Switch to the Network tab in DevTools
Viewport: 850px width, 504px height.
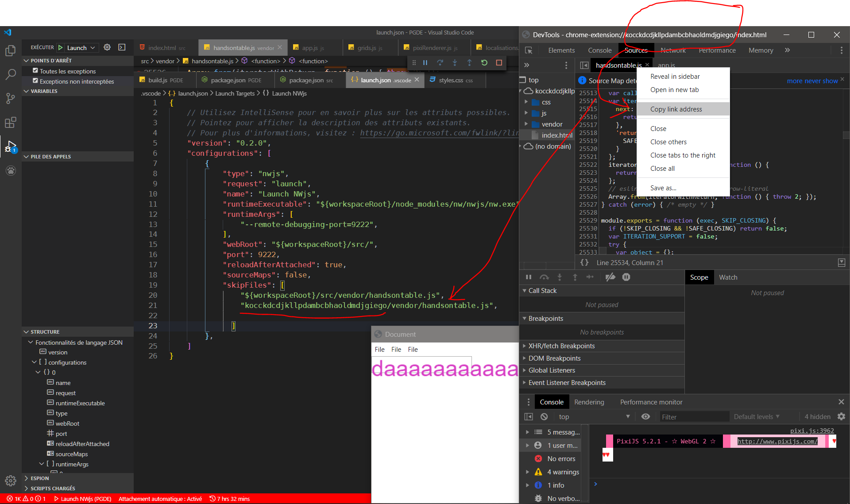(x=673, y=50)
